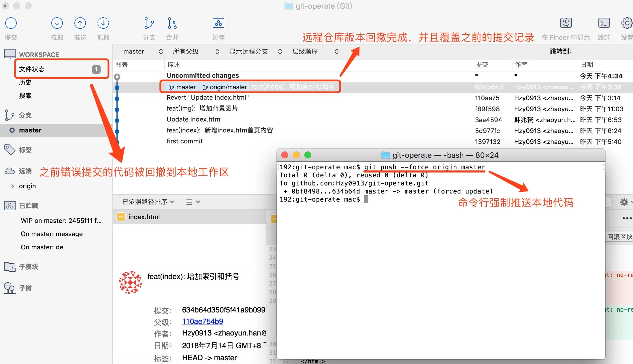This screenshot has width=633, height=364.
Task: Click the subtrees (子树) sidebar icon
Action: click(10, 288)
